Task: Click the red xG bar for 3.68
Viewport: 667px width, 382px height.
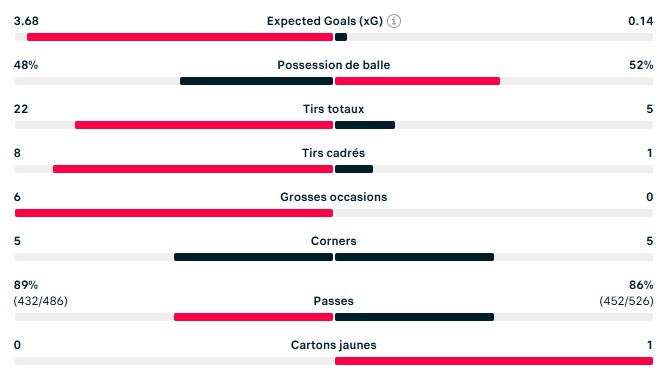Action: (180, 37)
